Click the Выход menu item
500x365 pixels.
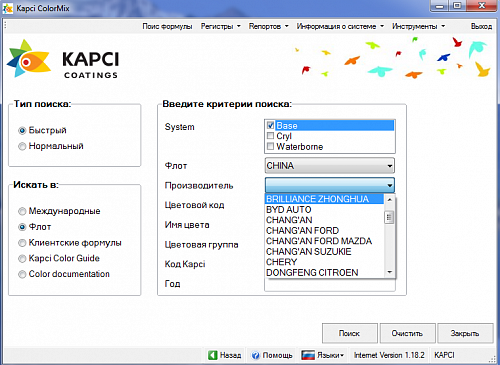pos(481,26)
